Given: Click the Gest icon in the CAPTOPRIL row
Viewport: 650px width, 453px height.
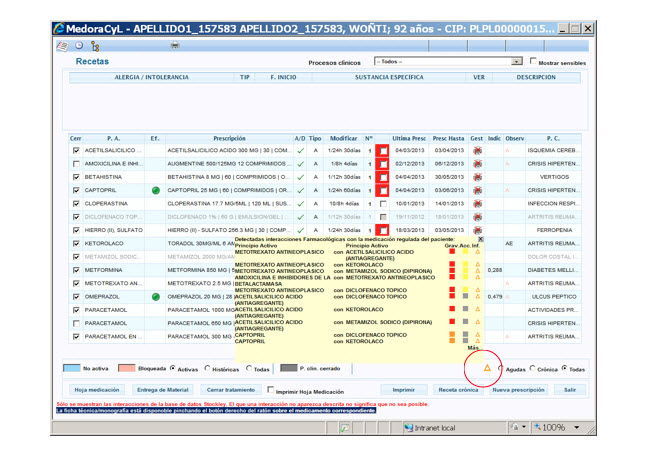Looking at the screenshot, I should 477,190.
